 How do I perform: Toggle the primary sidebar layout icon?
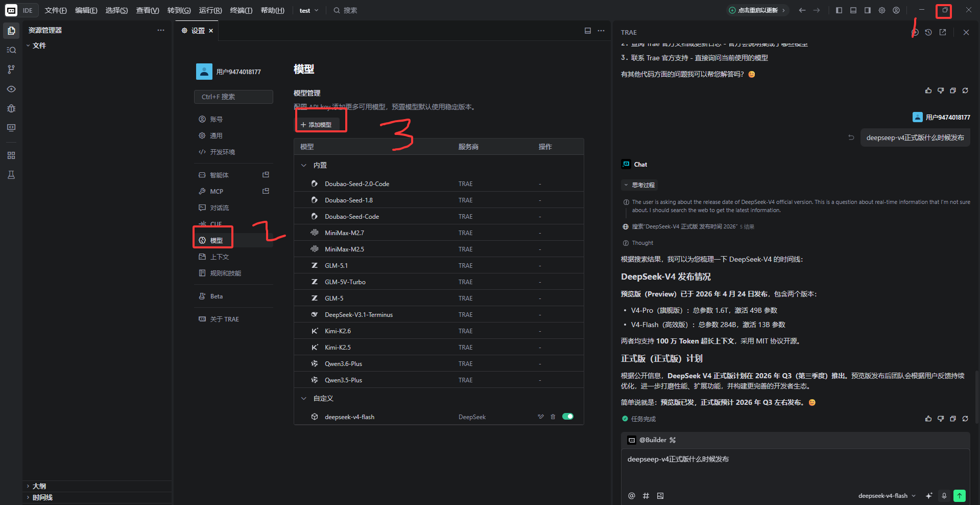pyautogui.click(x=839, y=10)
